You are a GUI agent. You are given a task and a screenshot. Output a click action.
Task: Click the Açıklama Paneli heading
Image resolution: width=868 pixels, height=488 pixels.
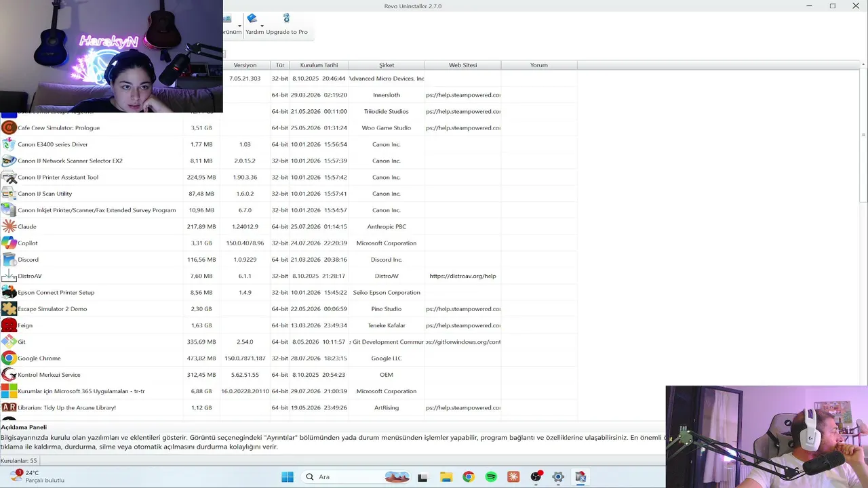(24, 428)
